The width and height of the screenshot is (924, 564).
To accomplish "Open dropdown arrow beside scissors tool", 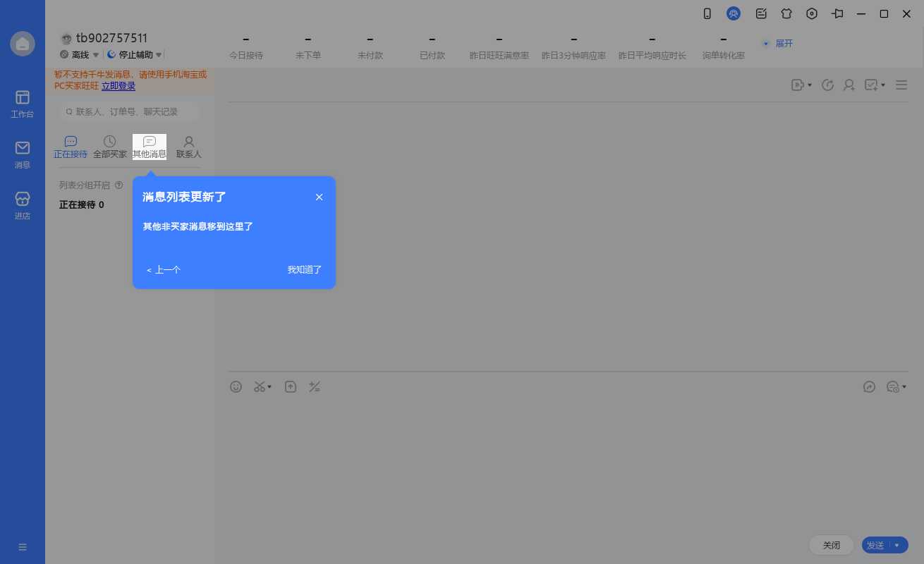I will tap(269, 387).
